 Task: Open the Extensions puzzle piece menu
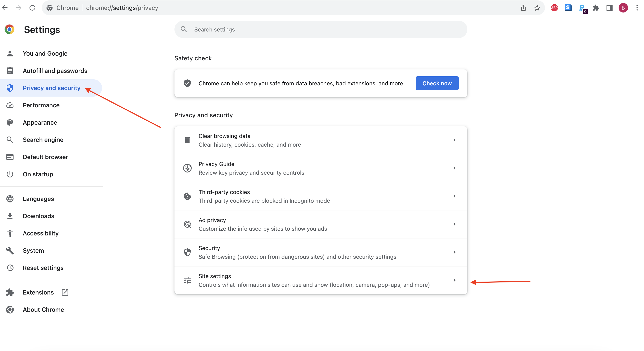[596, 8]
